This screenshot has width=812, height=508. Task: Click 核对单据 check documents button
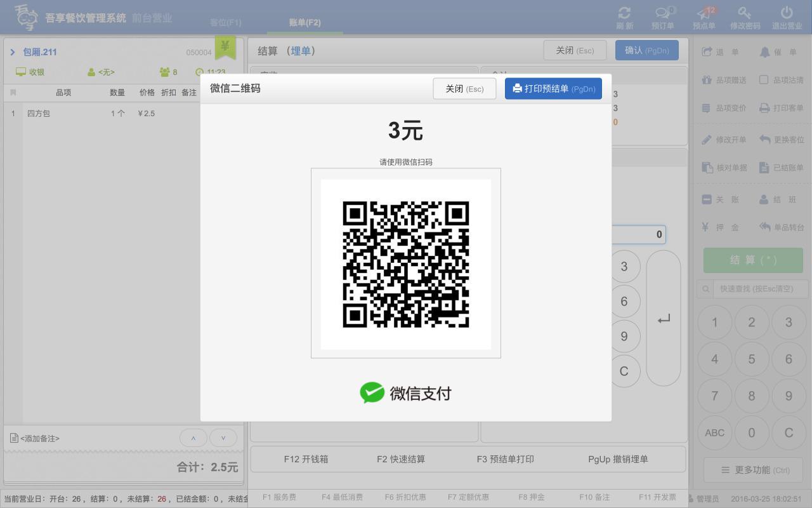point(724,168)
